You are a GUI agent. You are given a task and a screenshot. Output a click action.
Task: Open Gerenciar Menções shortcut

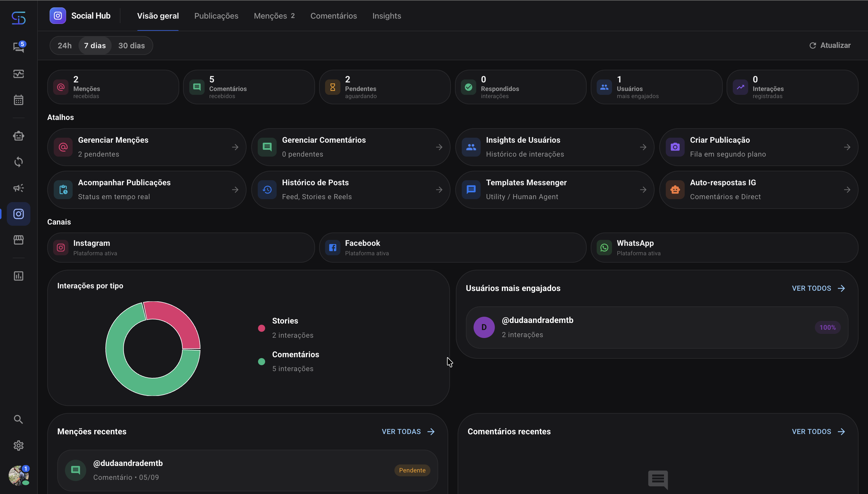[x=147, y=147]
